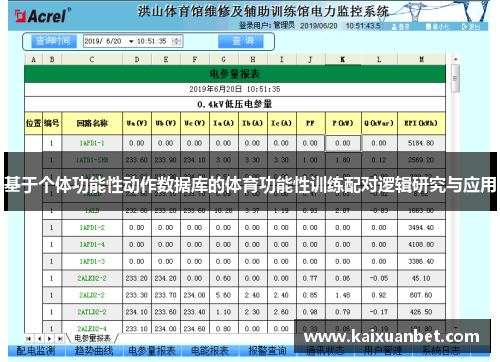Click the 电参量报表 green title cell

pyautogui.click(x=235, y=74)
